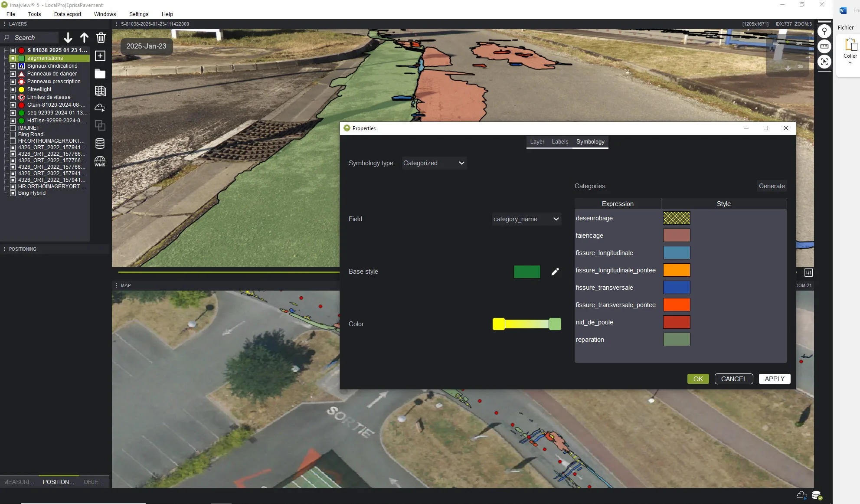Viewport: 860px width, 504px height.
Task: Open the Data export menu
Action: 68,14
